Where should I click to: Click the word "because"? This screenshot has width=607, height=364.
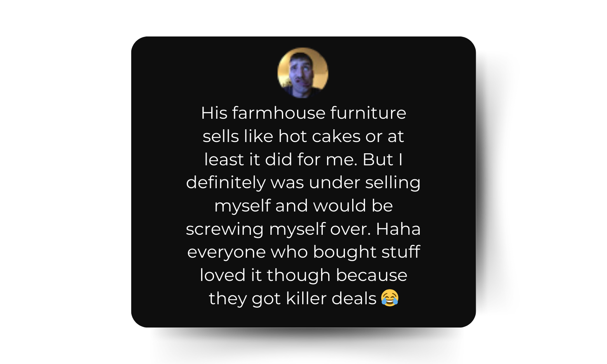[x=371, y=275]
